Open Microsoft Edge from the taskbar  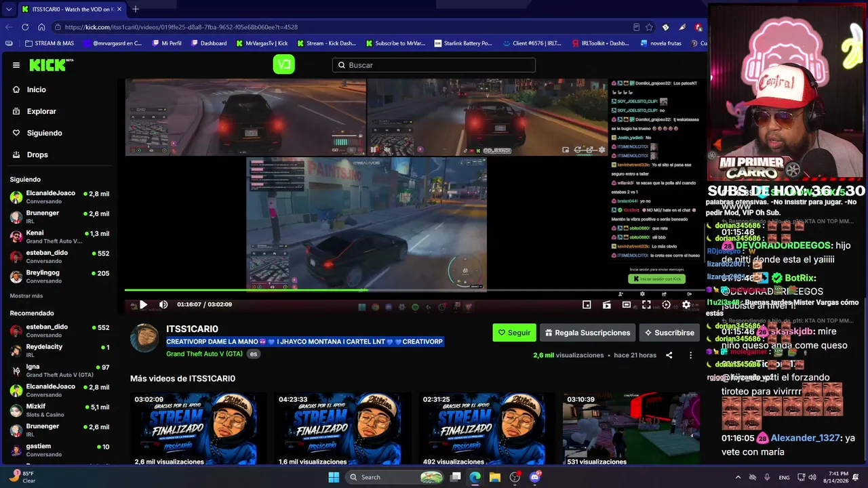click(x=475, y=477)
